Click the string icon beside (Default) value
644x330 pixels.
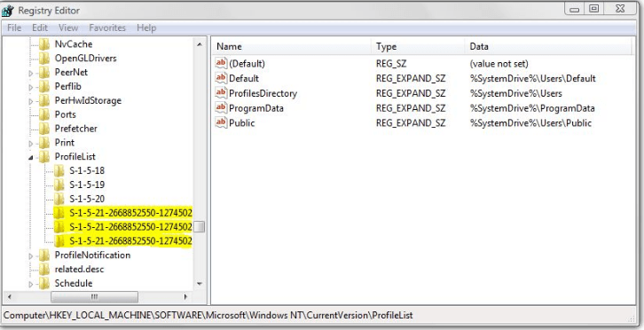click(x=221, y=63)
